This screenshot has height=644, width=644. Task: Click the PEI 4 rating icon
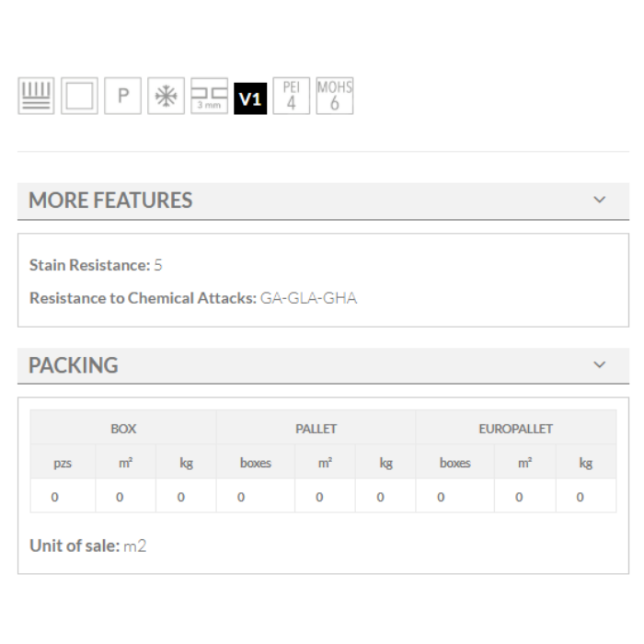coord(292,97)
